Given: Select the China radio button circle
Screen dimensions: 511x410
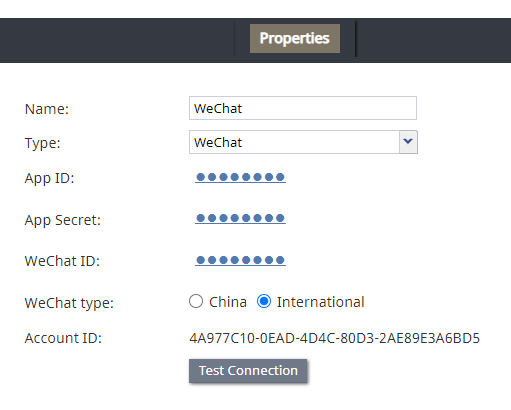Looking at the screenshot, I should point(196,301).
